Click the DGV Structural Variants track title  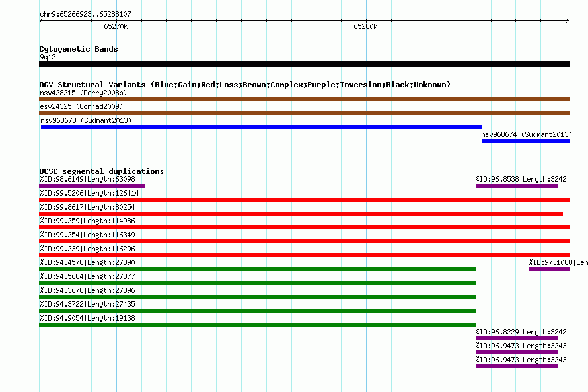[245, 85]
